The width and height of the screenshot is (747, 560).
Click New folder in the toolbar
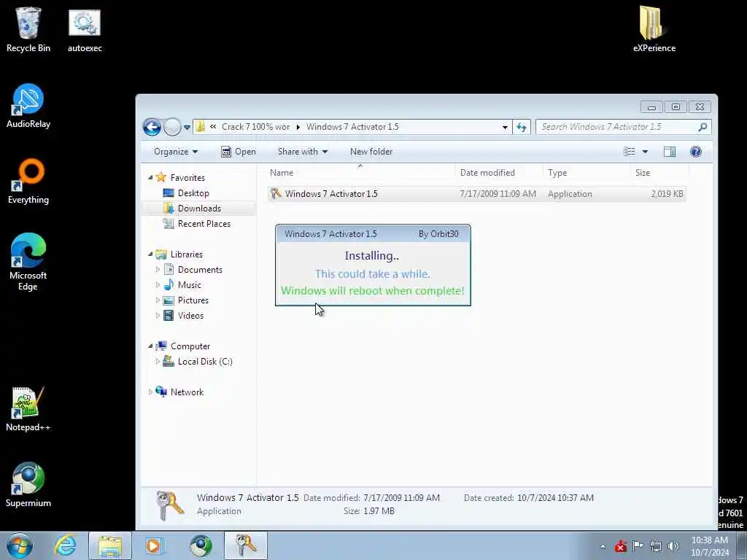(371, 152)
